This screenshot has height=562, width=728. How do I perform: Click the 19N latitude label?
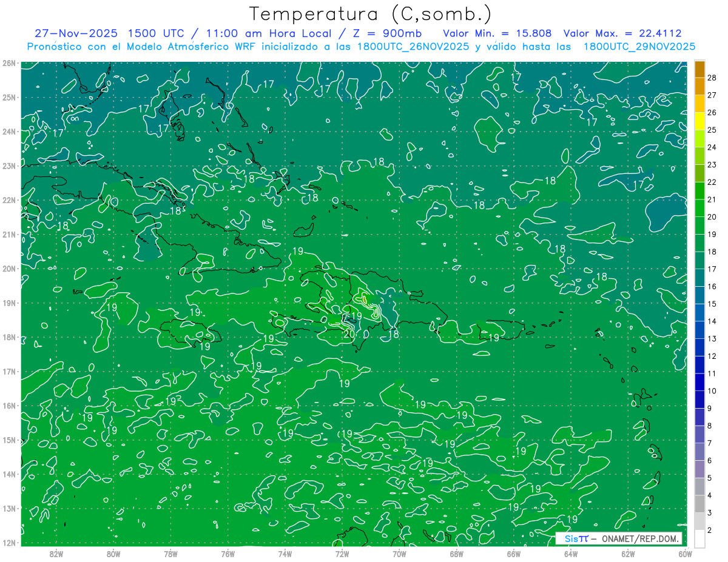pos(8,303)
